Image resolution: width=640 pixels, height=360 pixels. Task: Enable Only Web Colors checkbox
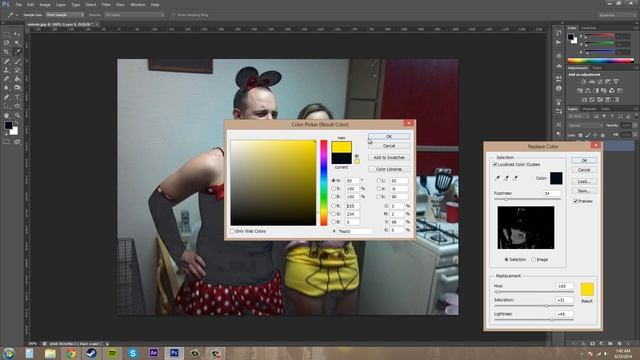pyautogui.click(x=232, y=231)
